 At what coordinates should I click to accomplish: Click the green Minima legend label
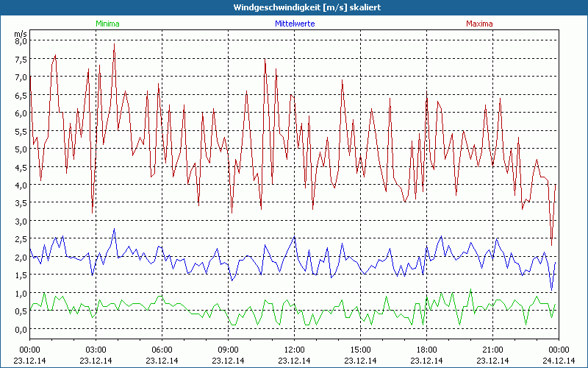[x=107, y=24]
